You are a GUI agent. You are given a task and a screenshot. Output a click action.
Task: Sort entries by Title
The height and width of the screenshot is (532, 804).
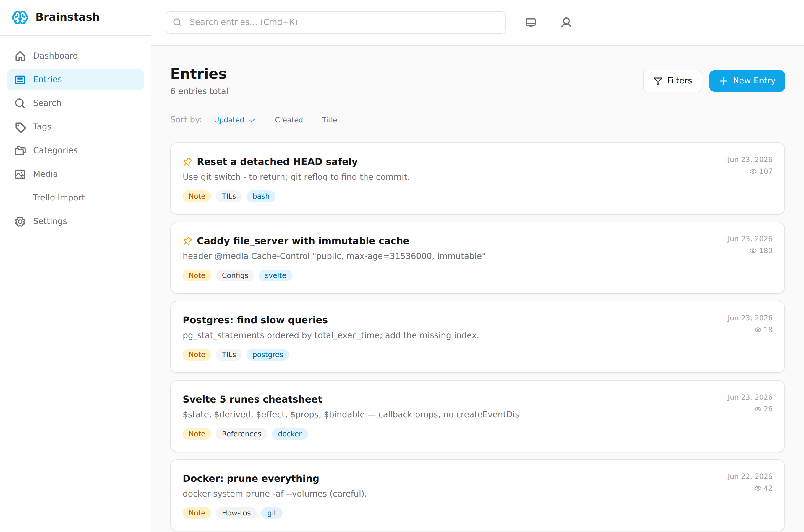coord(329,120)
